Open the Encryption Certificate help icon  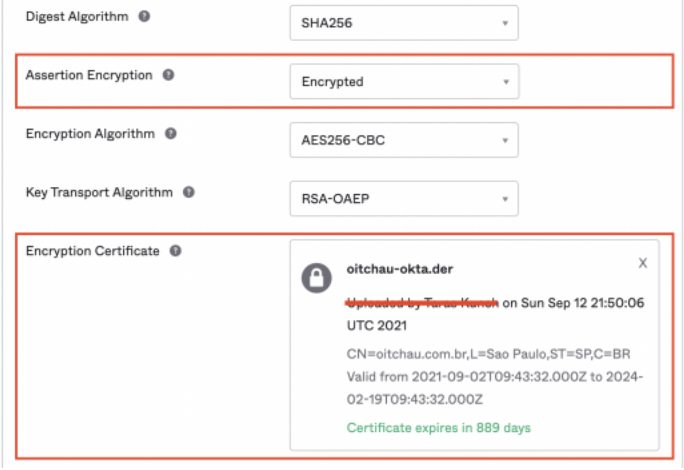point(175,251)
